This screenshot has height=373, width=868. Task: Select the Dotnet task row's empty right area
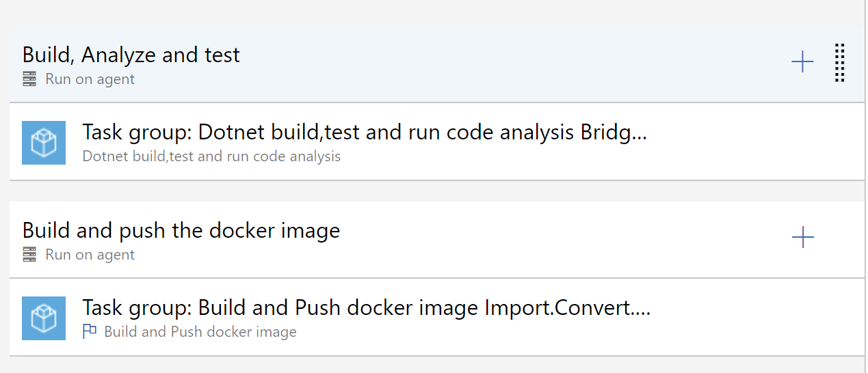[752, 142]
